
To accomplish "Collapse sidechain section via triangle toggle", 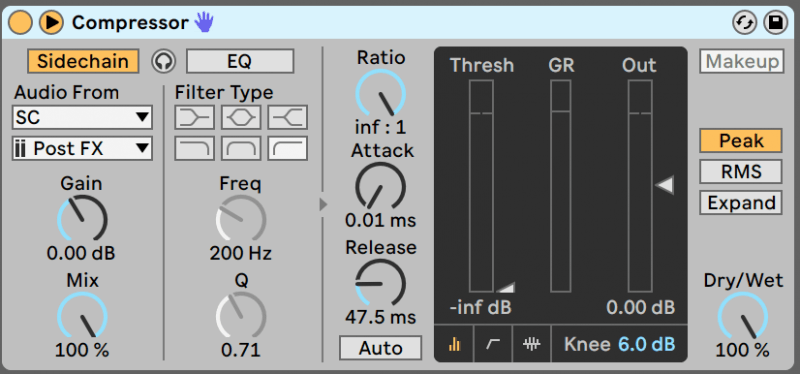I will click(x=322, y=204).
